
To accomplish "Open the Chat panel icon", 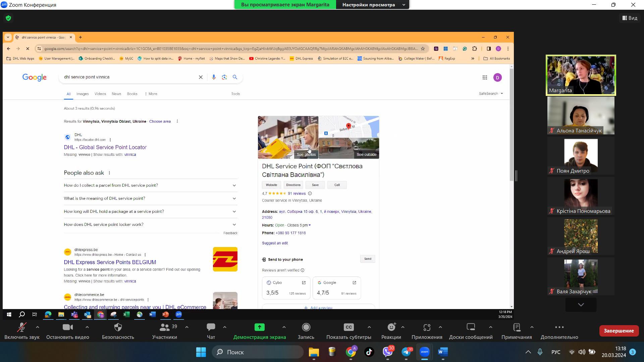I will tap(211, 327).
